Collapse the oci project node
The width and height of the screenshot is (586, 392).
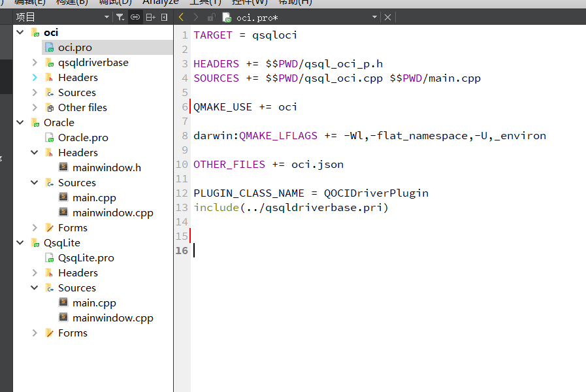click(20, 33)
